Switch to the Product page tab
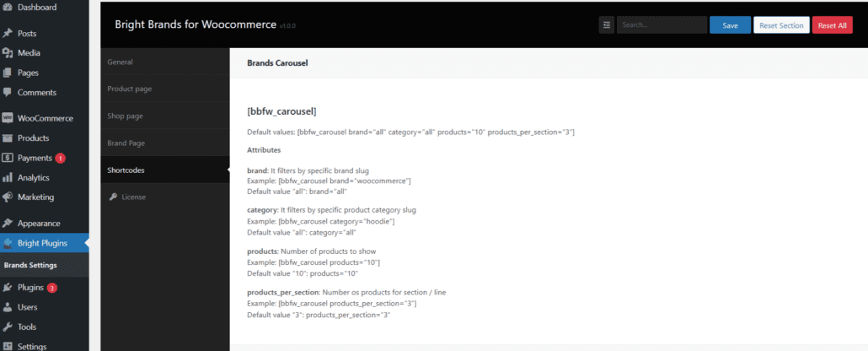 point(130,89)
